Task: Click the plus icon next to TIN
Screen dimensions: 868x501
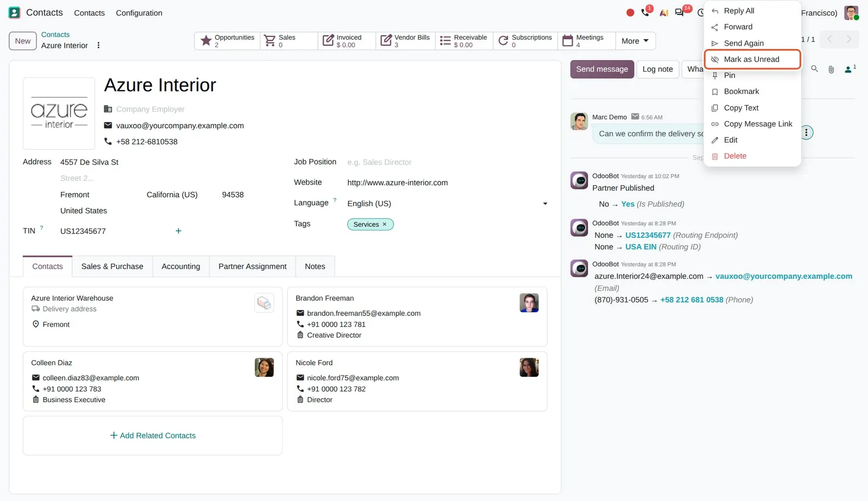Action: click(x=178, y=231)
